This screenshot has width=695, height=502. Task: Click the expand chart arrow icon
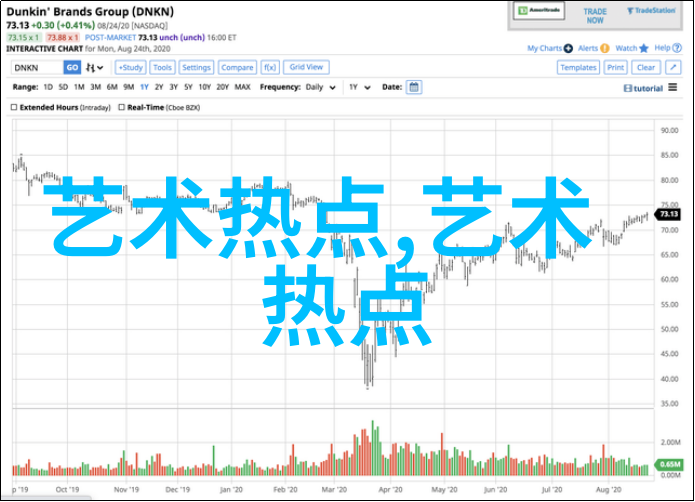(673, 68)
